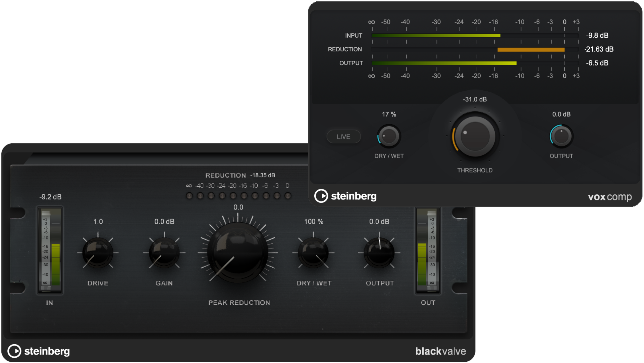
Task: Click the Black Valve dry/wet value 100 %
Action: 314,222
